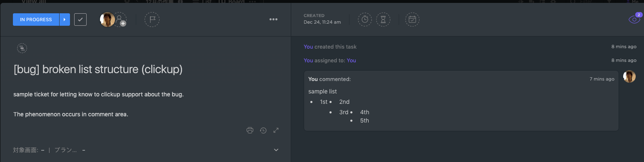The image size is (644, 162).
Task: Open time tracking stopwatch icon
Action: pyautogui.click(x=365, y=20)
